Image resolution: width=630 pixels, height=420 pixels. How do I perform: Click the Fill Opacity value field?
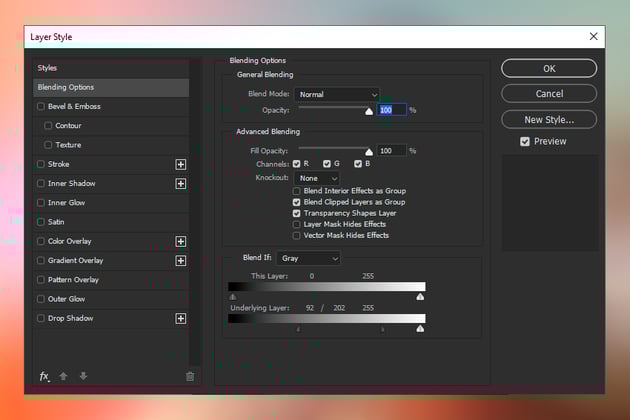click(391, 151)
